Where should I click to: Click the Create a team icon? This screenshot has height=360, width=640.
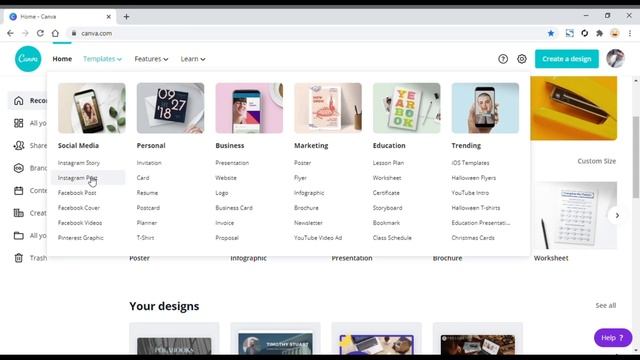click(x=18, y=213)
